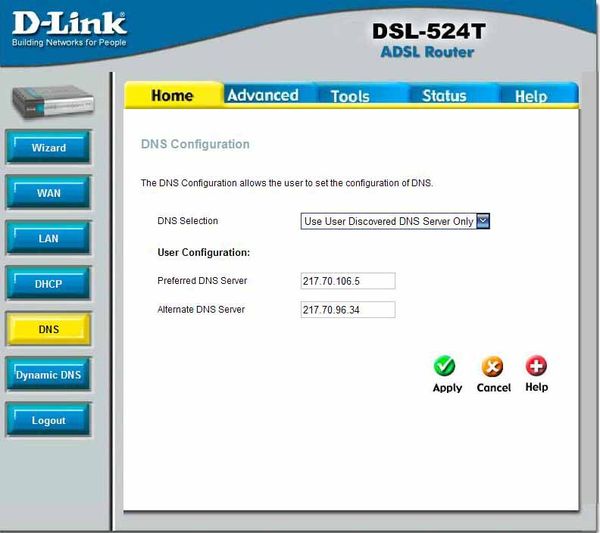
Task: Click the Logout button
Action: tap(49, 420)
